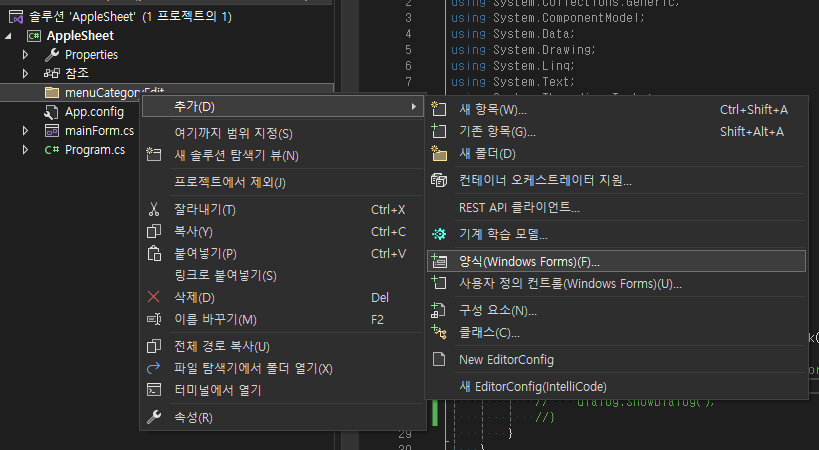
Task: Click the icon for 전체 경로 복사
Action: (x=154, y=346)
